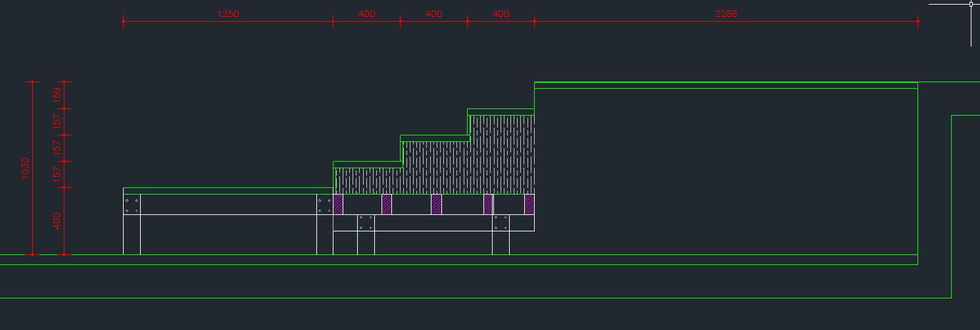Select the vertical 400 dimension text

[57, 221]
